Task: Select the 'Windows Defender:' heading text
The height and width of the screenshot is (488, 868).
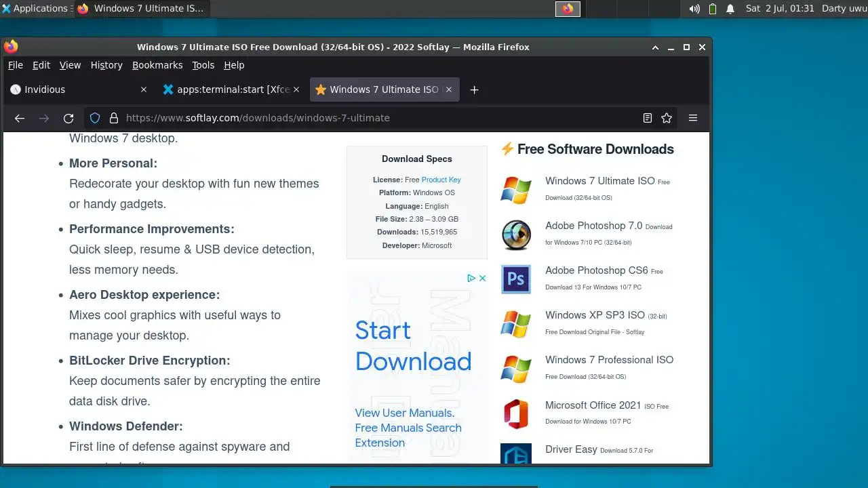Action: [126, 426]
